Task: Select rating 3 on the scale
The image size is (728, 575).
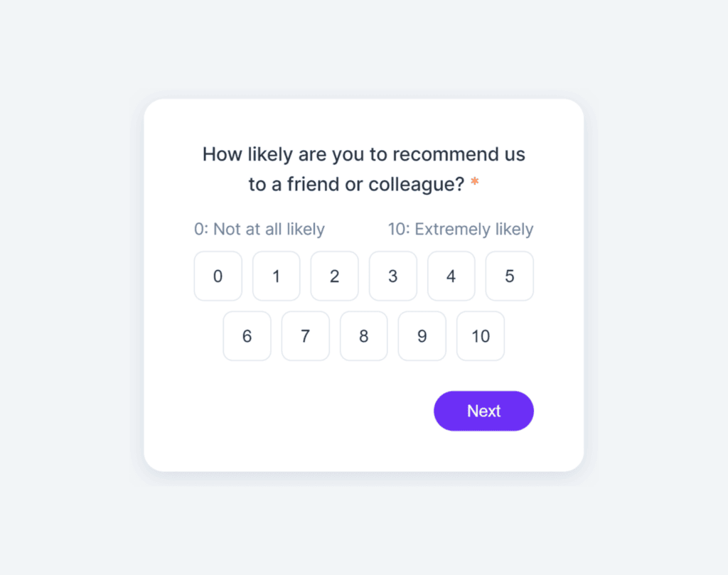Action: [x=392, y=276]
